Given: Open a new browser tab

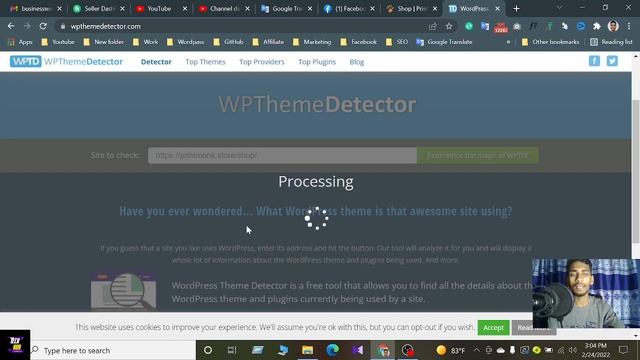Looking at the screenshot, I should (516, 9).
